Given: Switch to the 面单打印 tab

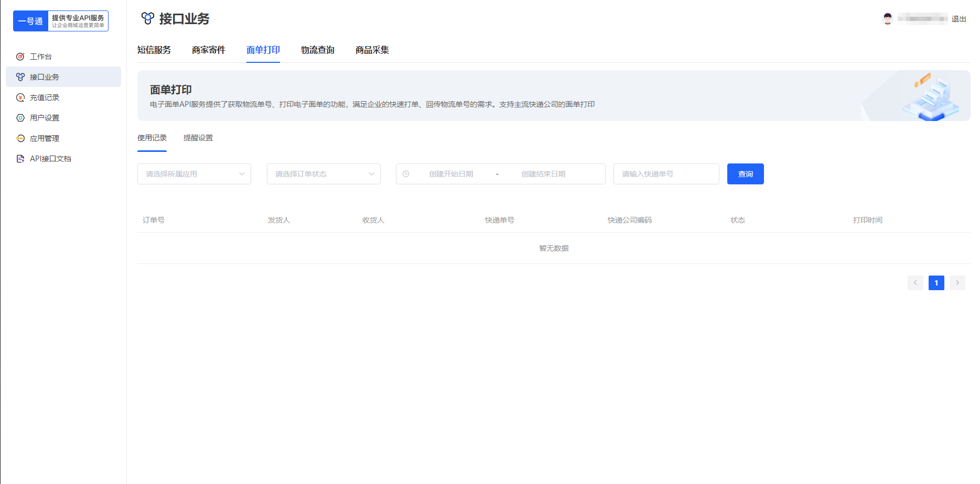Looking at the screenshot, I should coord(263,50).
